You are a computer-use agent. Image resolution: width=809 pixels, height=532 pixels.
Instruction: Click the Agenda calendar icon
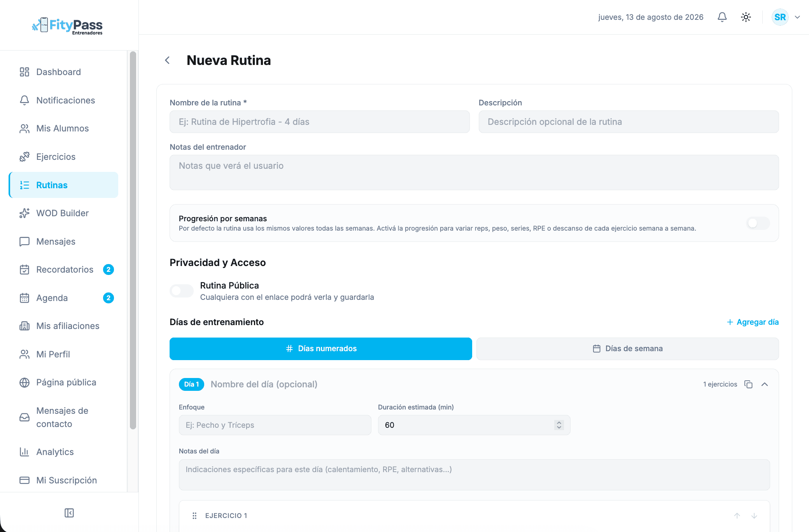point(25,298)
